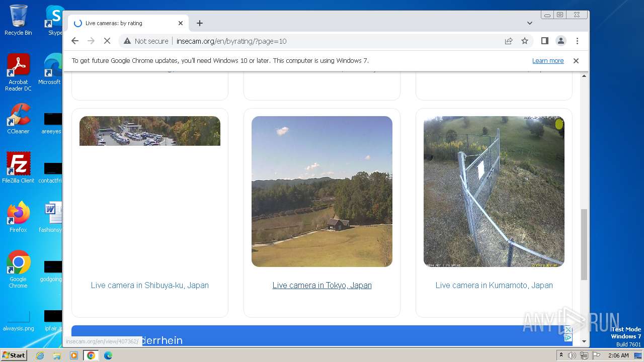Open AdChoices info icon on banner
644x362 pixels.
pos(568,338)
